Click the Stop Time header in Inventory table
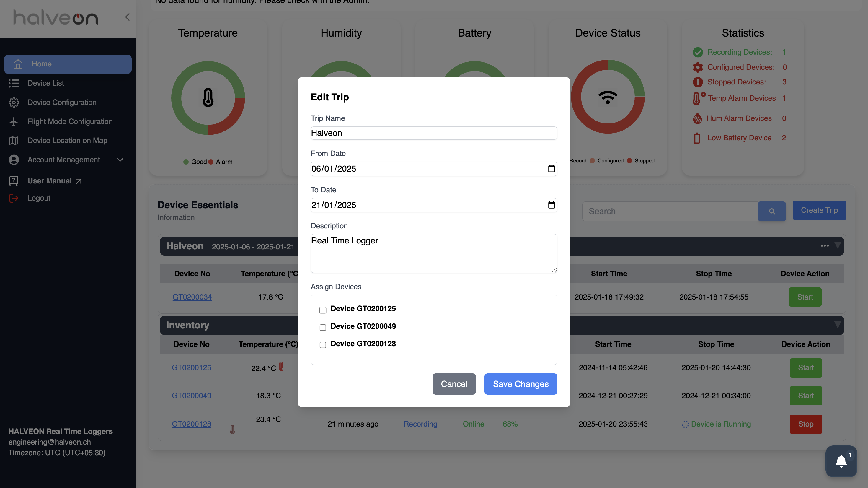The image size is (868, 488). click(x=716, y=344)
